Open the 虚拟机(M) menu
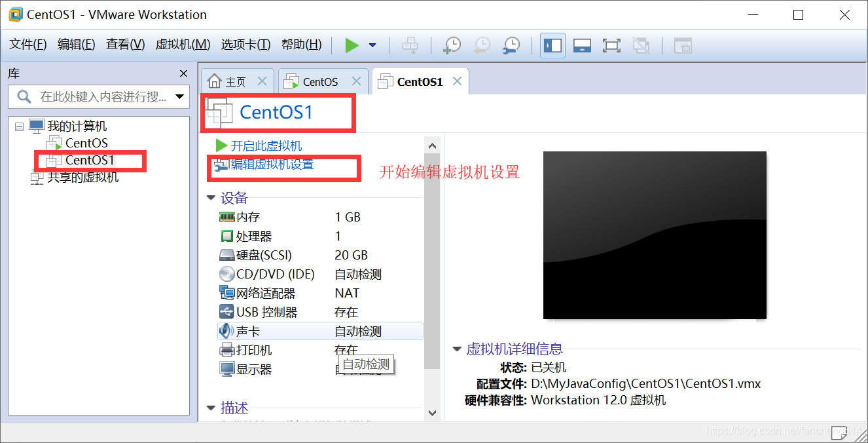 point(183,45)
